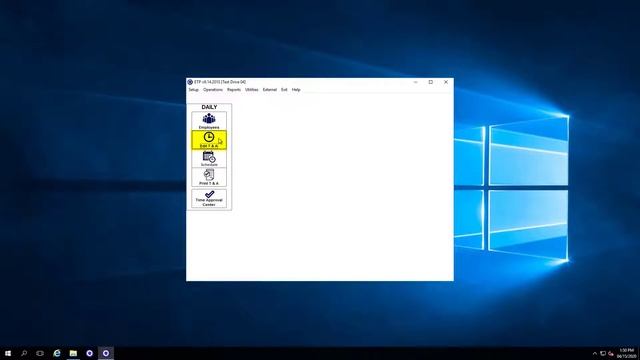Screen dimensions: 640x360
Task: Click the active ETP taskbar icon
Action: point(106,353)
